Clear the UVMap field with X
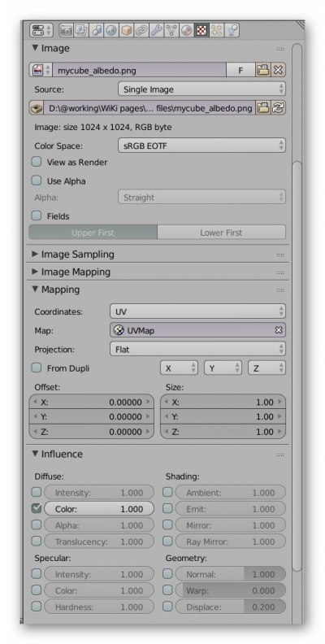Viewport: 325px width, 644px height. [279, 330]
